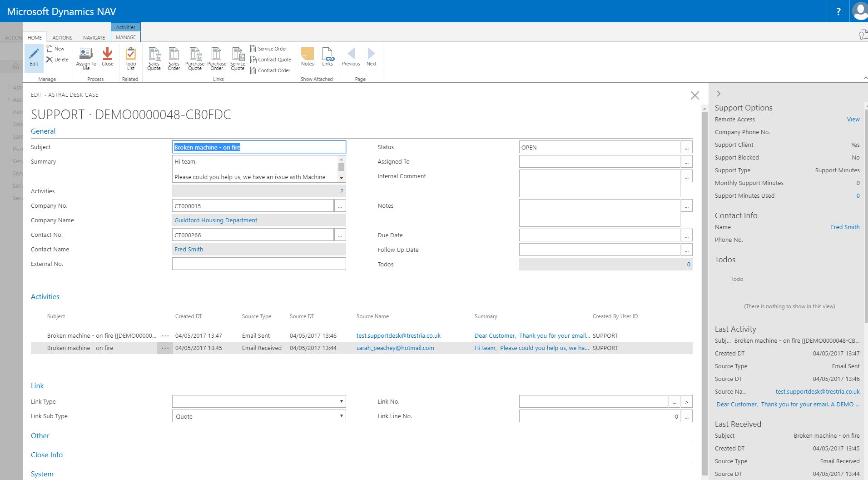Screen dimensions: 868x480
Task: Open Contact No. lookup button
Action: pos(340,235)
